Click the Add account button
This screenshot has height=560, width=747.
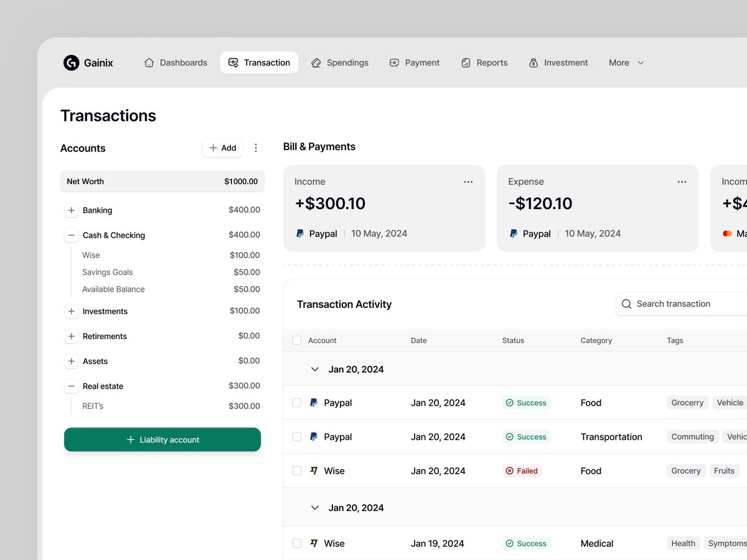(x=222, y=147)
